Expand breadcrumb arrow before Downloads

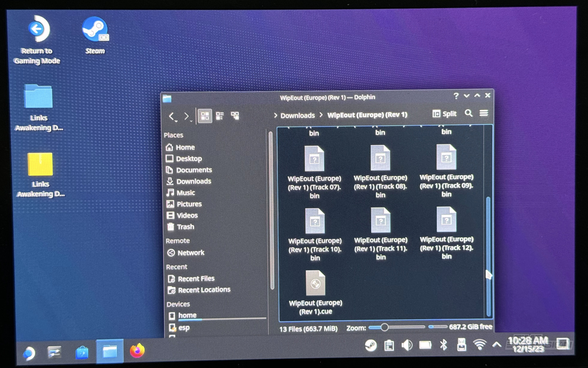[x=275, y=115]
